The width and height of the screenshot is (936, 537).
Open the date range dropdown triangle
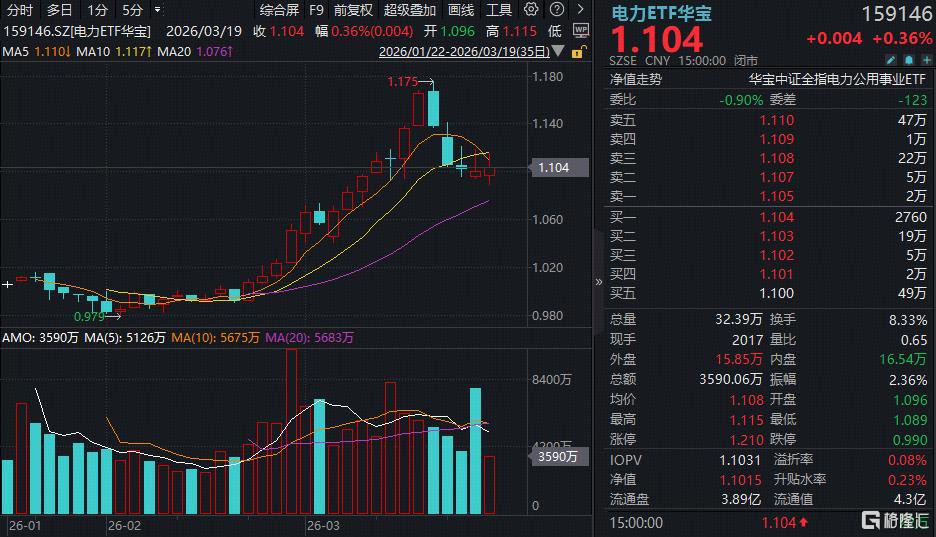click(x=558, y=51)
